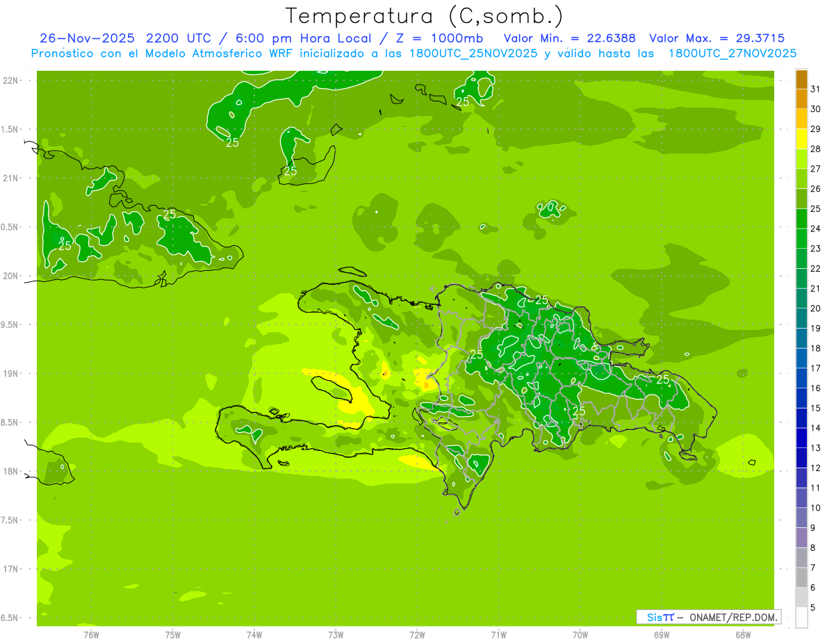Click the "8.5N" latitude label

[x=10, y=423]
